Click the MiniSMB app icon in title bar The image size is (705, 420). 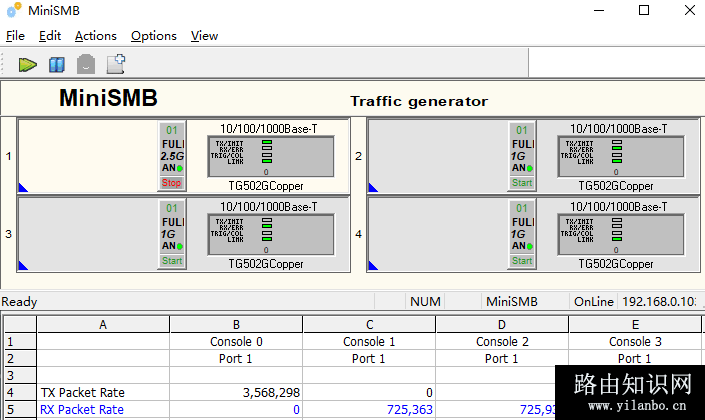[x=14, y=10]
